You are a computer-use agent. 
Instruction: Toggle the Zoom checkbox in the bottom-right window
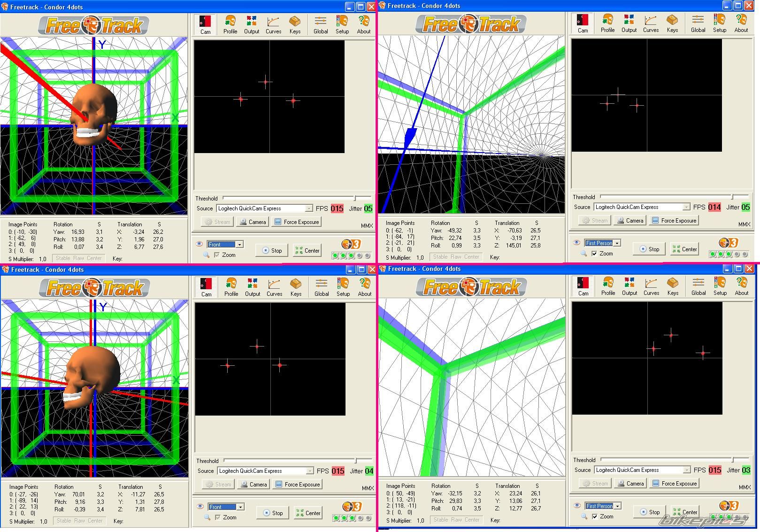pyautogui.click(x=595, y=517)
